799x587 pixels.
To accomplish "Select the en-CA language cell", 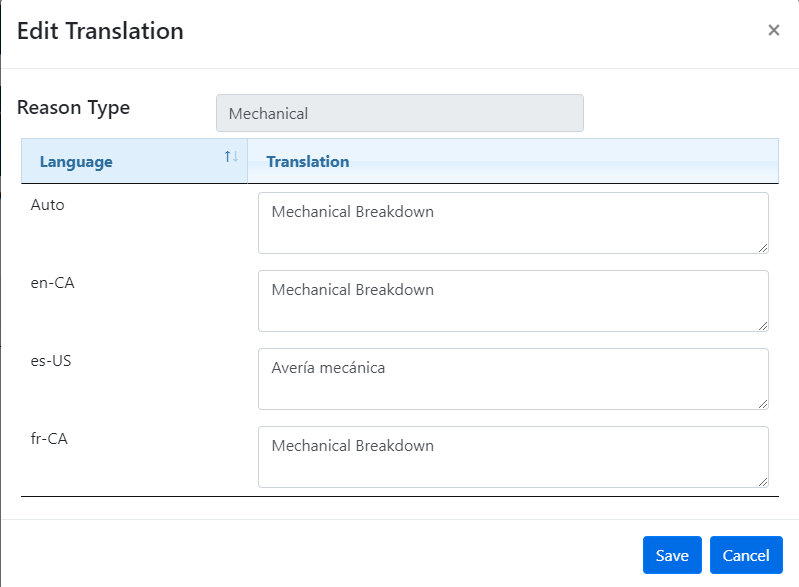I will pyautogui.click(x=53, y=282).
